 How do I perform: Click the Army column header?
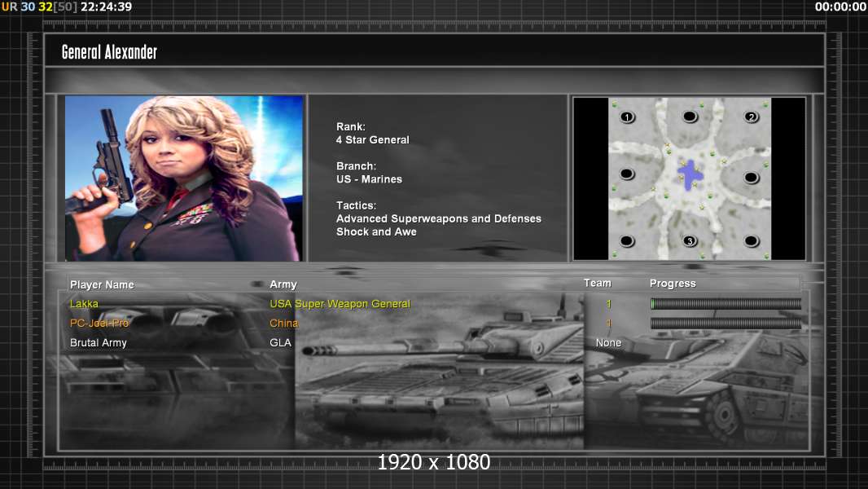pyautogui.click(x=283, y=284)
